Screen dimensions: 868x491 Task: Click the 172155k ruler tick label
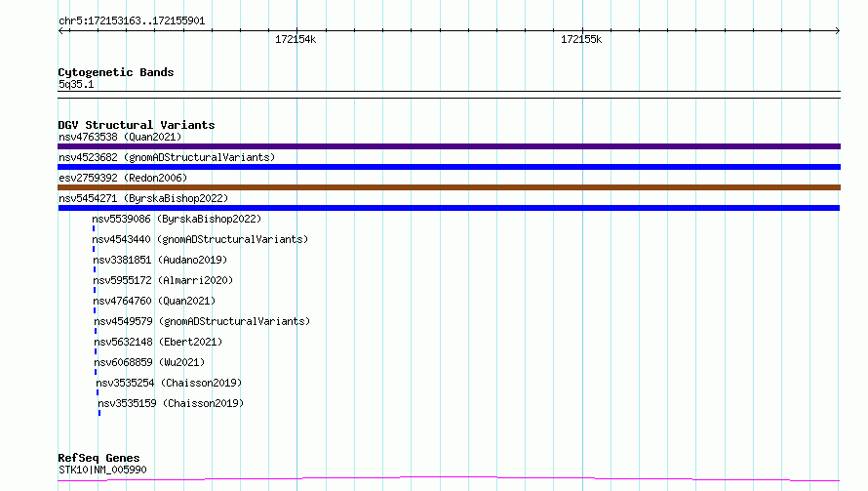[x=581, y=39]
